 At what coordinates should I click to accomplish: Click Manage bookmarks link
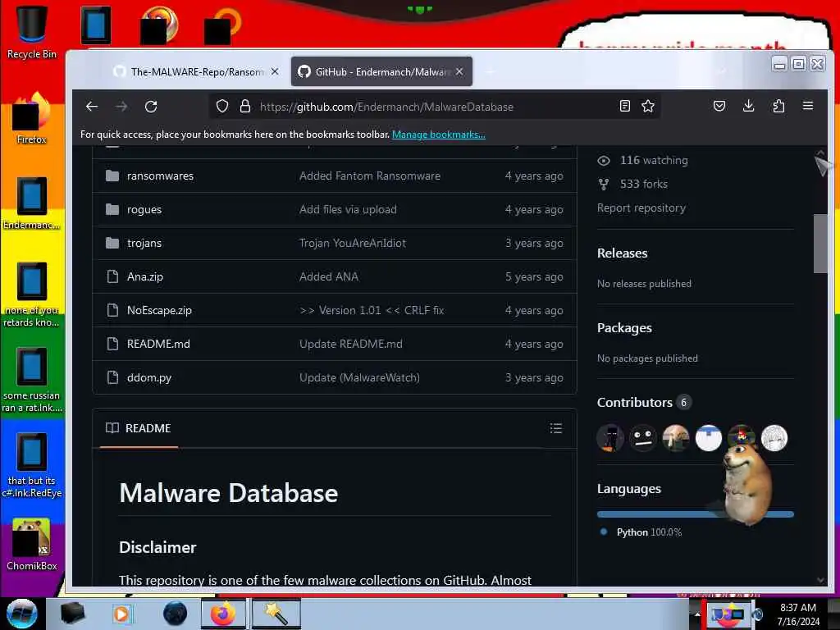click(438, 135)
